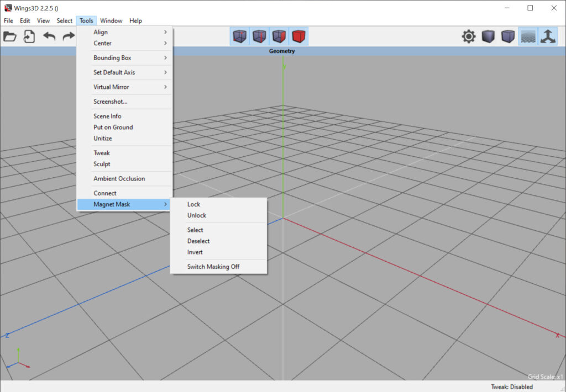The width and height of the screenshot is (566, 392).
Task: Close the Wings3D window
Action: pos(554,8)
